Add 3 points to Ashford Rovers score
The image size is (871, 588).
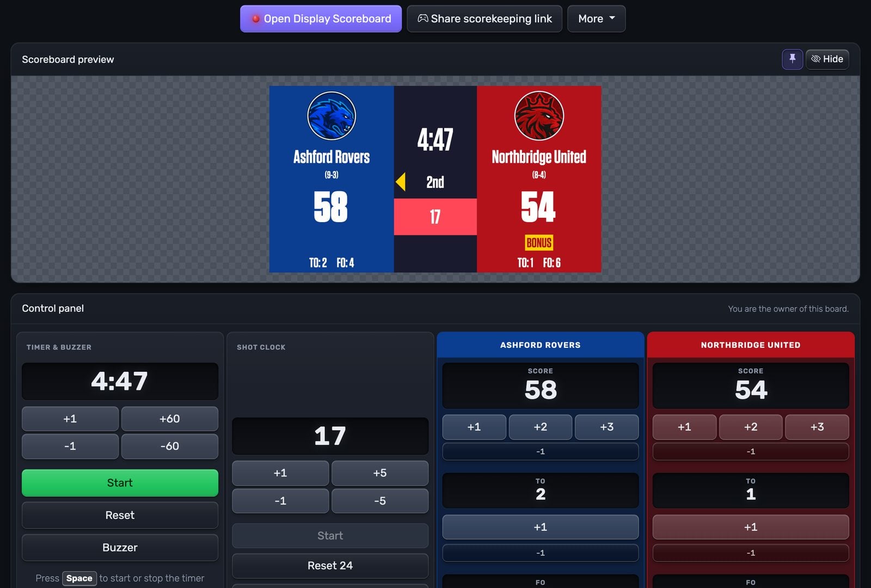[607, 427]
